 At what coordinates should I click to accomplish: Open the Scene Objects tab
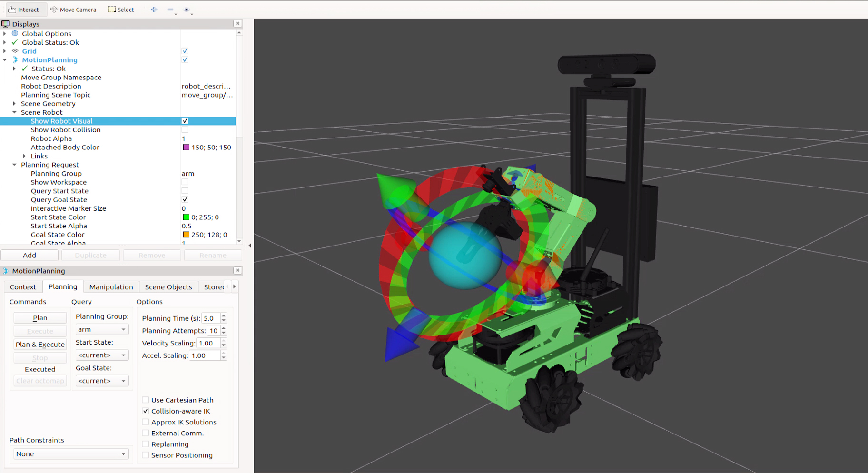click(168, 287)
